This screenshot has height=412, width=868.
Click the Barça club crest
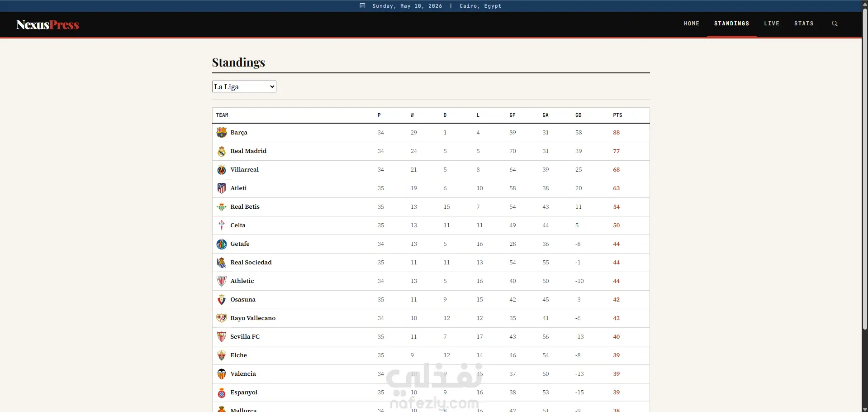pyautogui.click(x=222, y=133)
